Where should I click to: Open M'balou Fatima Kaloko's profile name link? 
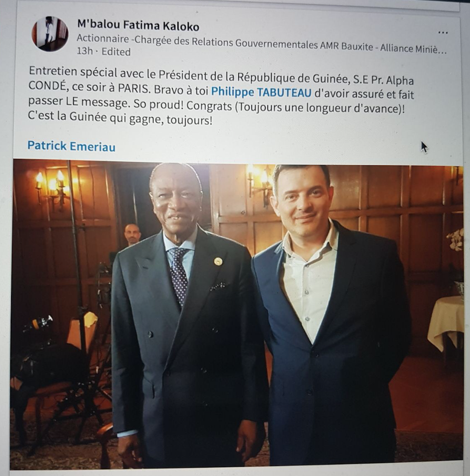[138, 26]
